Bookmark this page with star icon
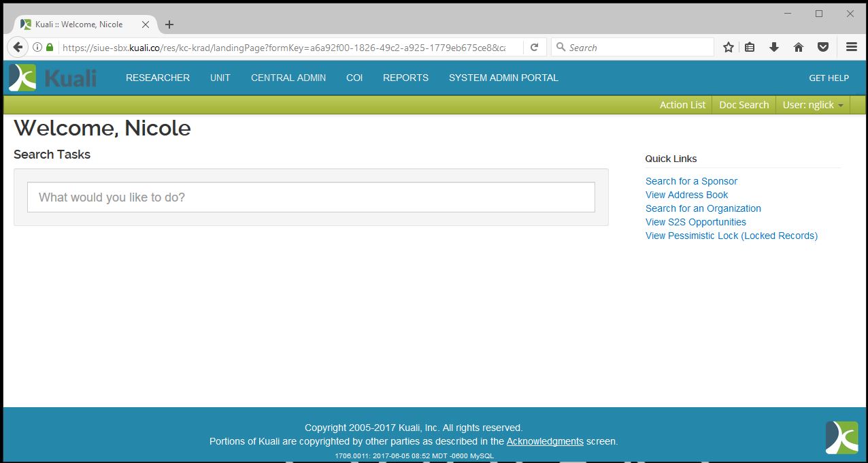 729,48
